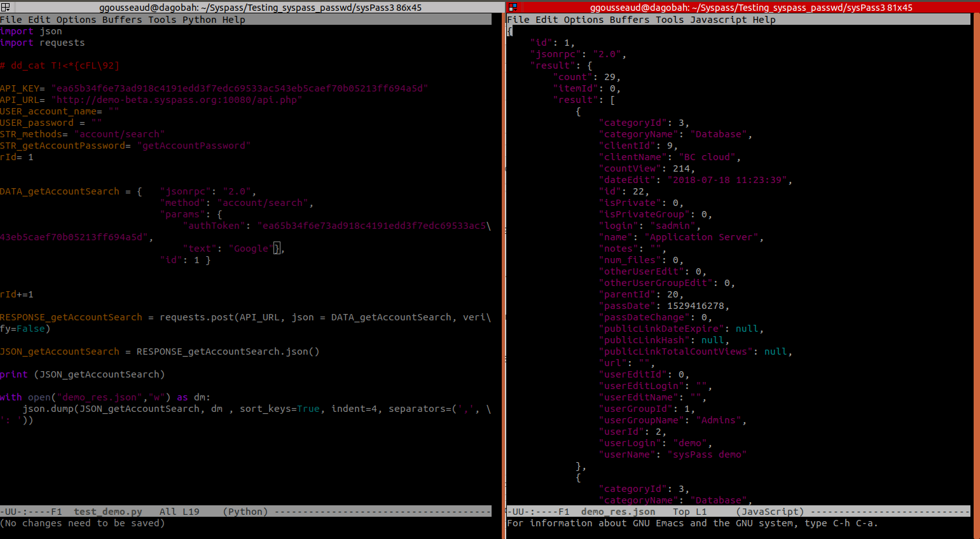980x539 pixels.
Task: Open the Tools menu in the demo_res.json window
Action: (x=670, y=20)
